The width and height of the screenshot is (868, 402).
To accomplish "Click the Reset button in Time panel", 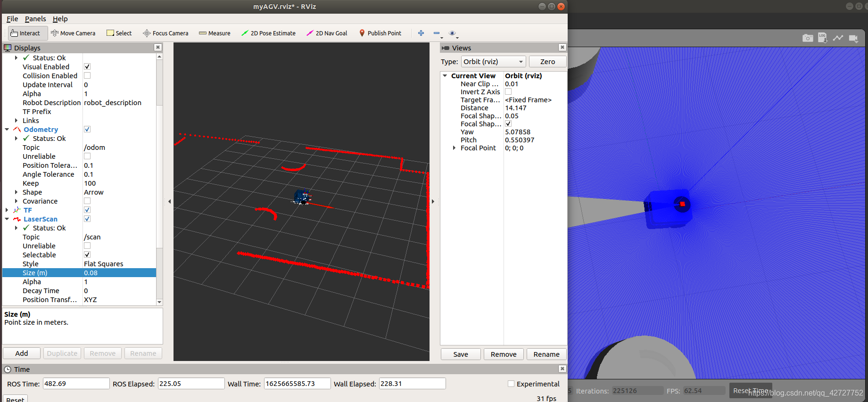I will coord(15,399).
